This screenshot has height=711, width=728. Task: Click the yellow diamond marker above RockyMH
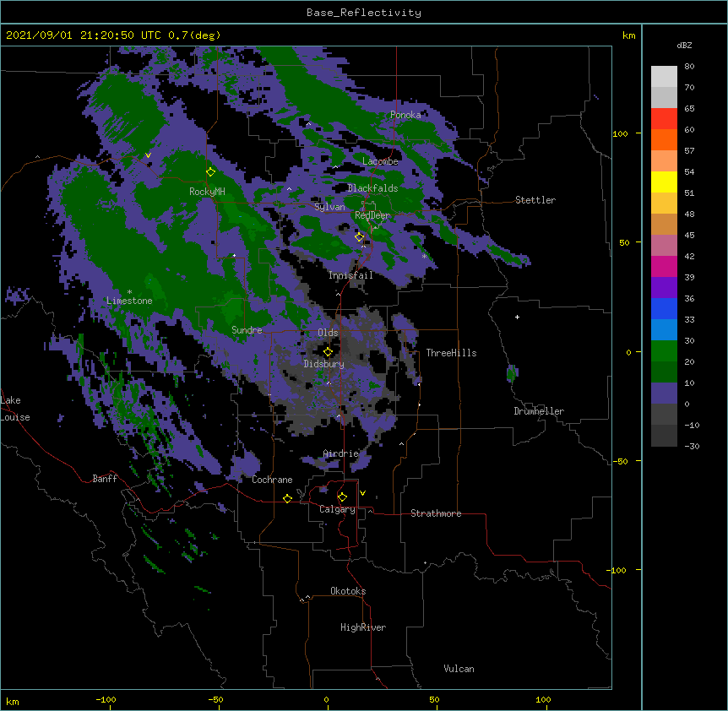(x=211, y=171)
